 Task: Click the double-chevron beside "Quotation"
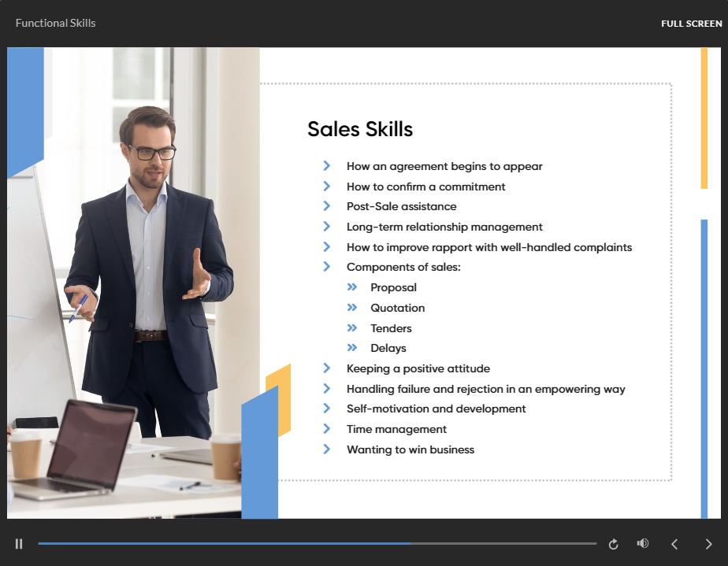coord(352,307)
